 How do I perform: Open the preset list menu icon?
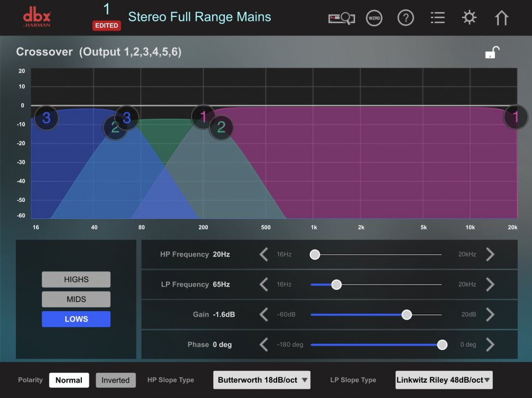(438, 17)
